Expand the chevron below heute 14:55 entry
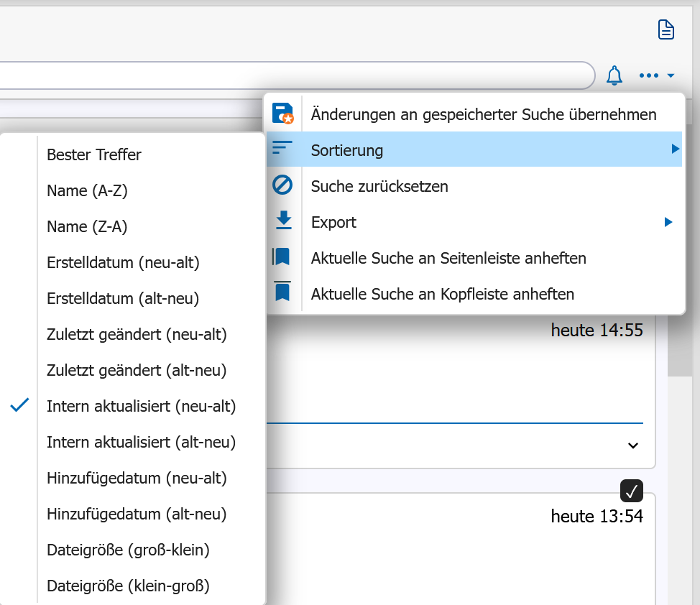700x605 pixels. (x=632, y=445)
